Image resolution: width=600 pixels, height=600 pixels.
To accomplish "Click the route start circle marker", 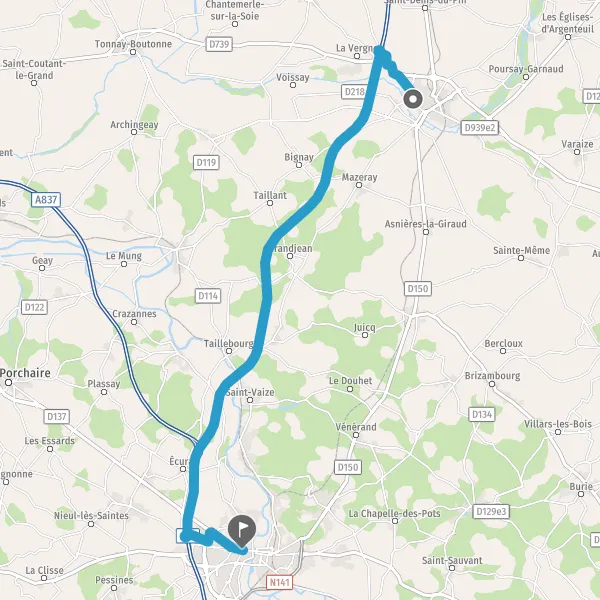I will tap(413, 99).
